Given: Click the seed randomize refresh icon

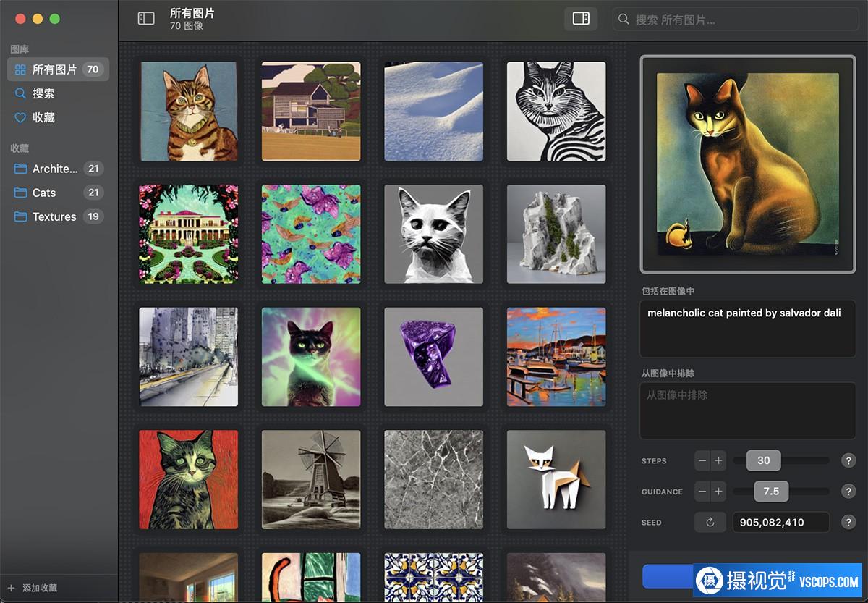Looking at the screenshot, I should point(710,522).
